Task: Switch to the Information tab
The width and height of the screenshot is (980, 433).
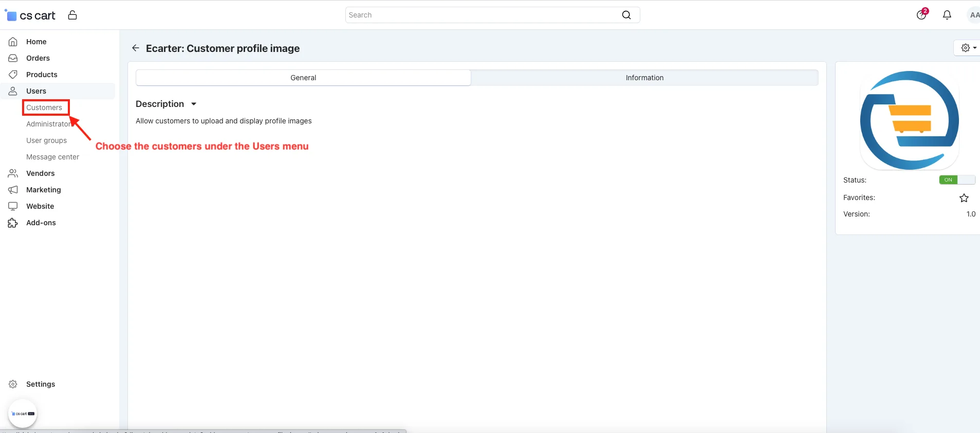Action: click(644, 78)
